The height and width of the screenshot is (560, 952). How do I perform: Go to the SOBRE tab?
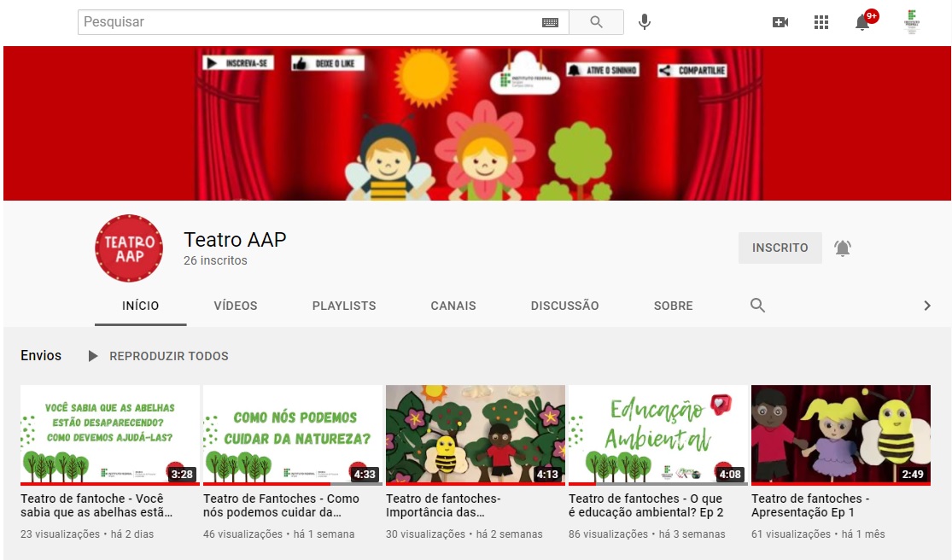673,306
